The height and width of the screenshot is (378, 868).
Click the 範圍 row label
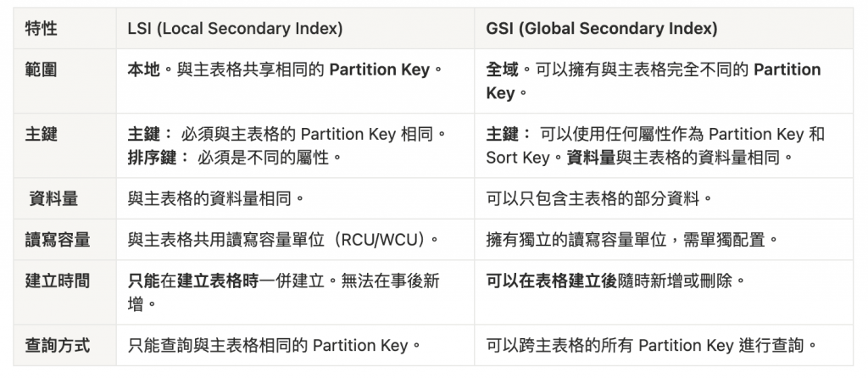64,81
